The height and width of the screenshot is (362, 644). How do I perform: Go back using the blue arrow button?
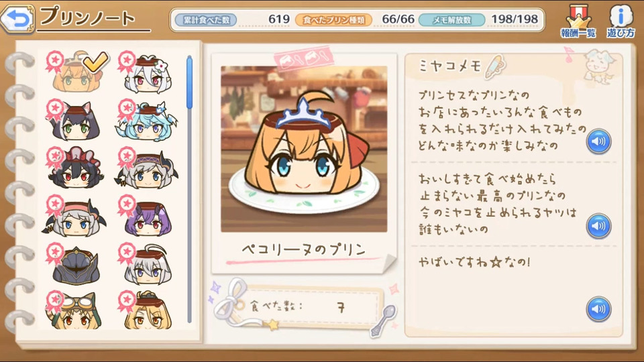pyautogui.click(x=17, y=19)
